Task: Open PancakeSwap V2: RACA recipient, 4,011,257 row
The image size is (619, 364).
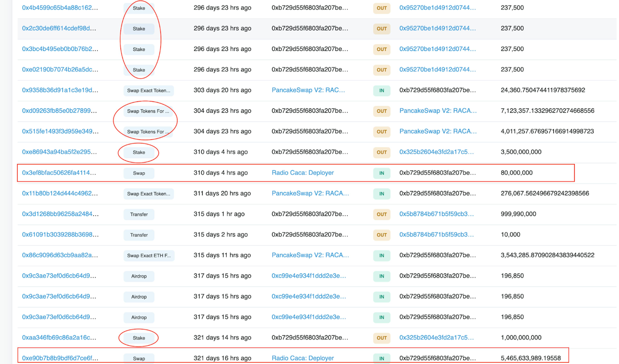Action: tap(438, 132)
